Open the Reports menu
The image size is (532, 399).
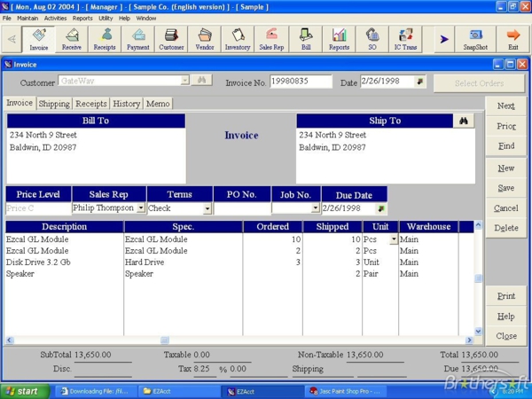pyautogui.click(x=82, y=18)
